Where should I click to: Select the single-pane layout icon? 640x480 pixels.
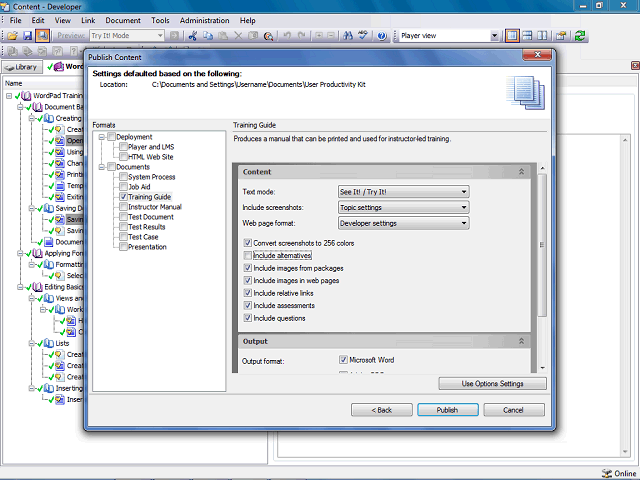(512, 36)
